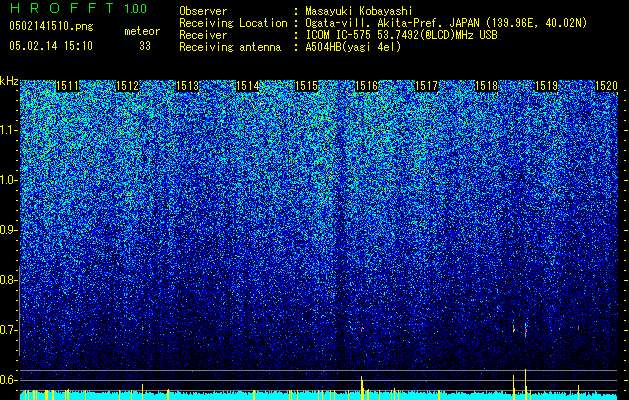Click the meteor echo just before 1520

coord(578,328)
